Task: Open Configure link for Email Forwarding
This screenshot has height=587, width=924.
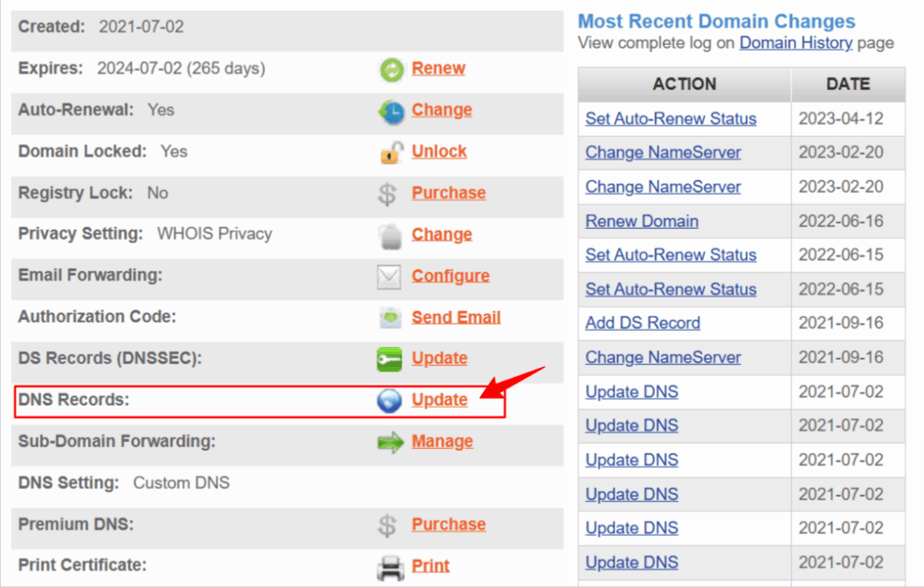Action: pos(450,276)
